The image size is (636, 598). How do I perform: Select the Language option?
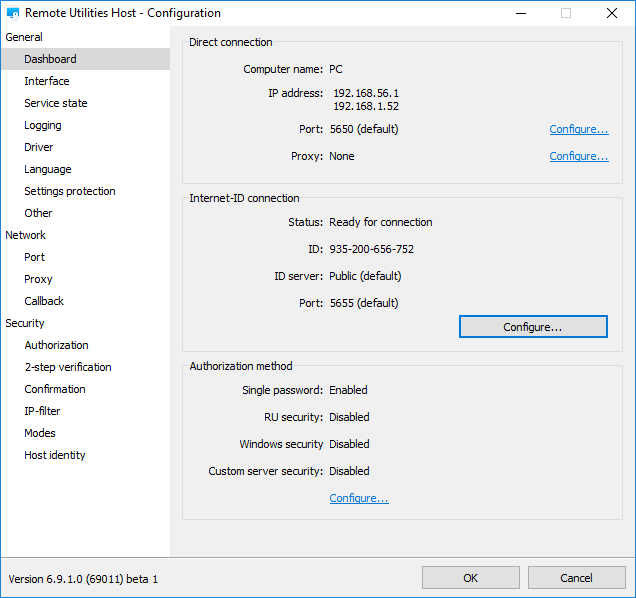click(x=47, y=169)
